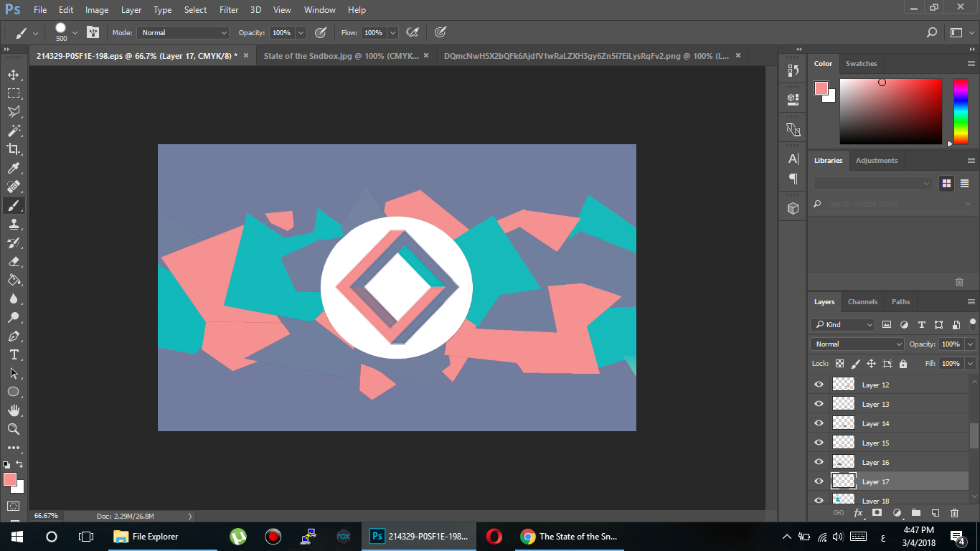Viewport: 980px width, 551px height.
Task: Open the Adjustments panel tab
Action: [x=877, y=160]
